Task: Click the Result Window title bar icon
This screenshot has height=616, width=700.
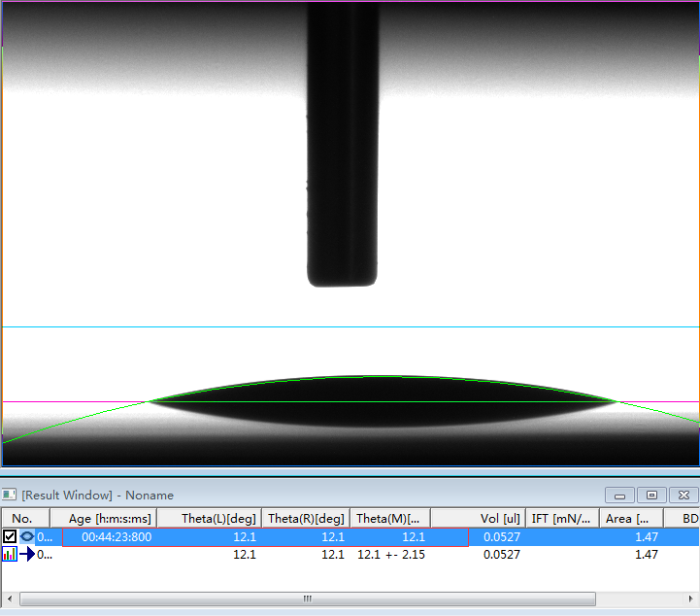Action: [9, 496]
